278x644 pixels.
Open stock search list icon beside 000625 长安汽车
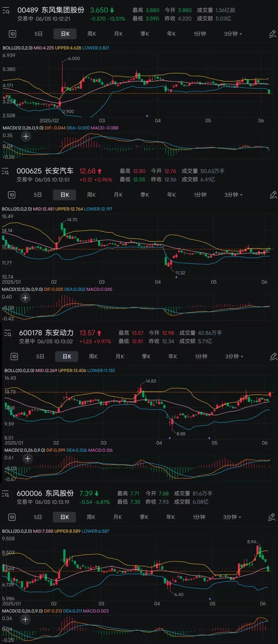5,171
